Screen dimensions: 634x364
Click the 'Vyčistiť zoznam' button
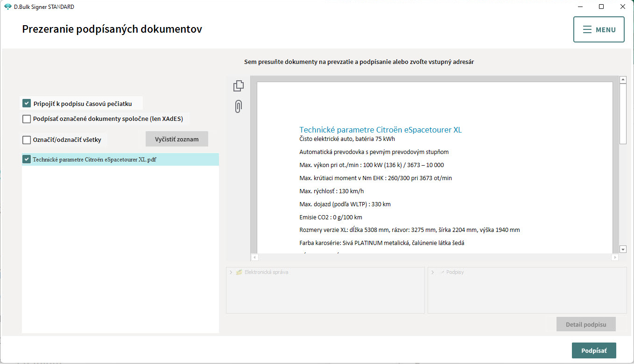tap(176, 139)
